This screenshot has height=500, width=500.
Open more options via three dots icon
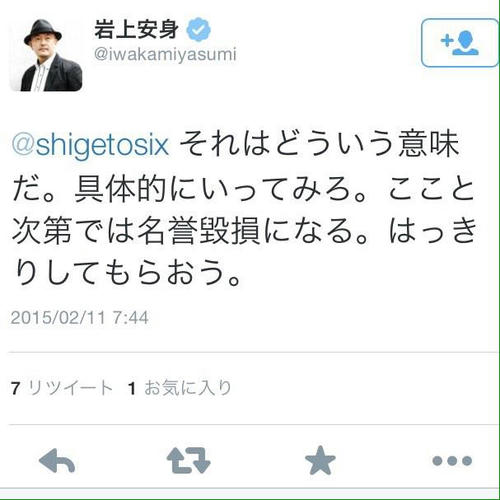click(452, 461)
